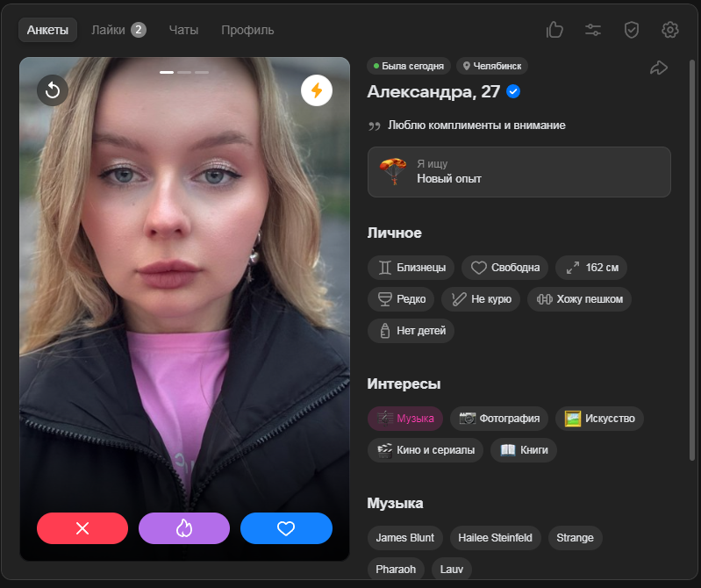Click the profile details vertical scrollbar
The width and height of the screenshot is (701, 588).
[692, 260]
